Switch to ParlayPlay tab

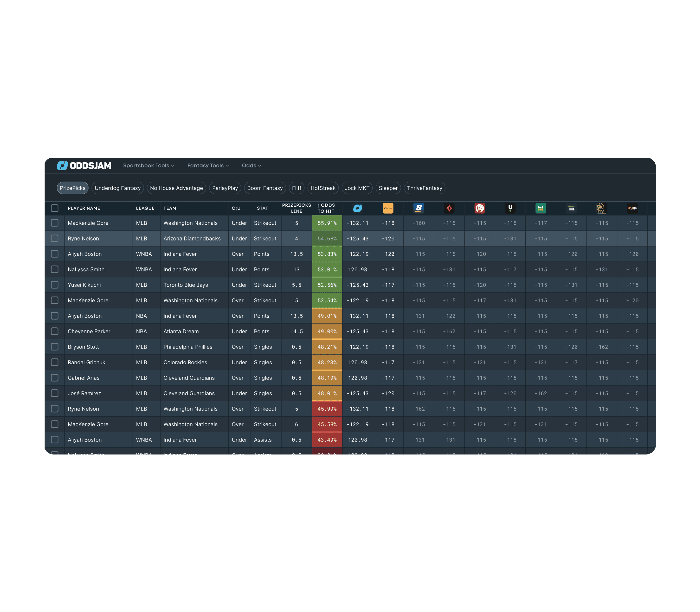pyautogui.click(x=225, y=188)
